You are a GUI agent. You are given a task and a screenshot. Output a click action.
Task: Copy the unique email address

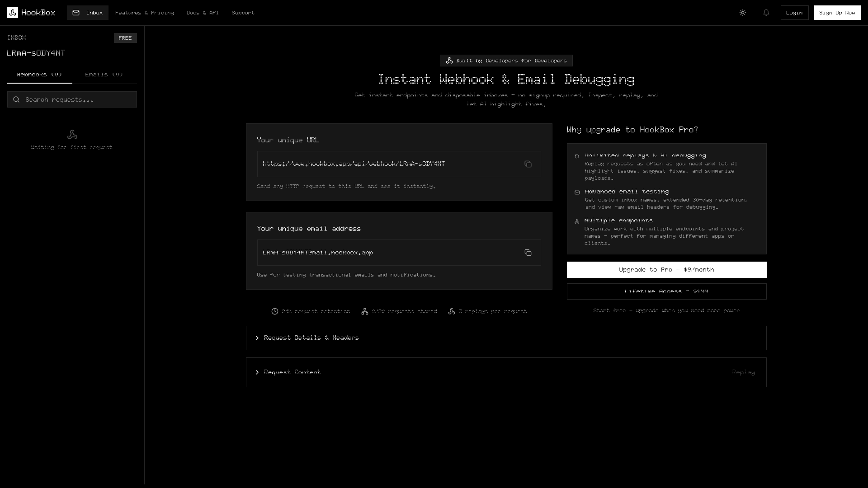[528, 253]
